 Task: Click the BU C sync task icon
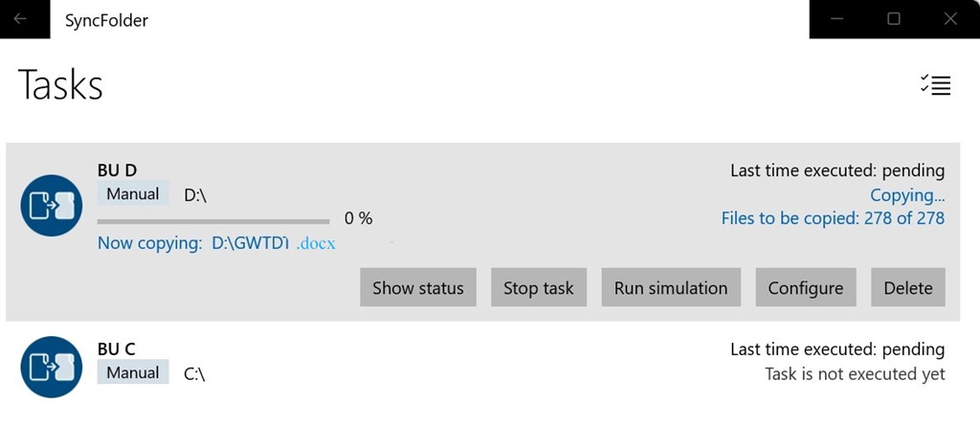click(52, 368)
